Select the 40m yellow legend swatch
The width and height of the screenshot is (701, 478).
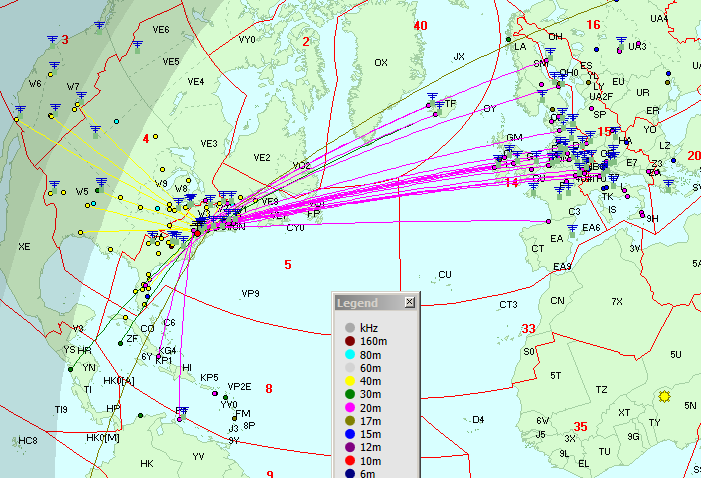pyautogui.click(x=350, y=381)
